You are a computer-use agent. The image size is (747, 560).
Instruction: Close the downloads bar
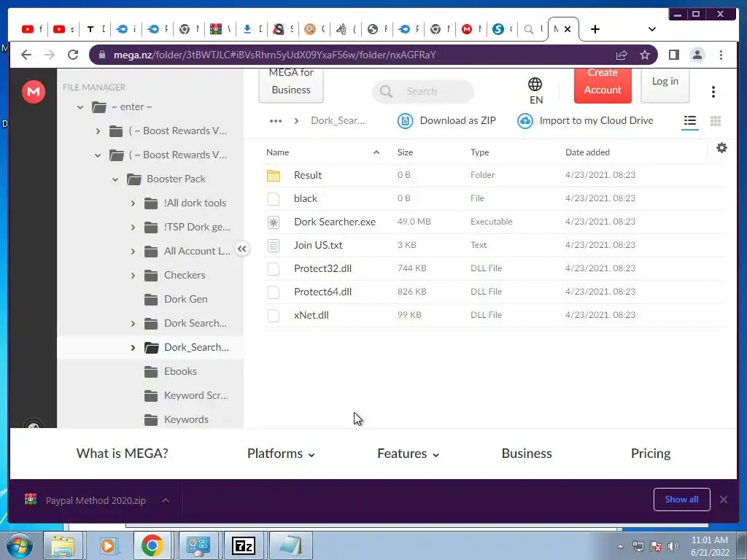click(x=723, y=499)
